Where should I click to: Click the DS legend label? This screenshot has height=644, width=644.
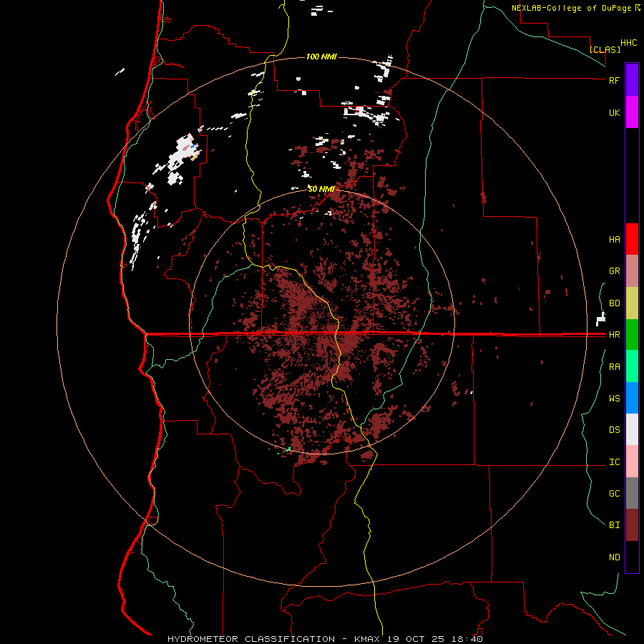click(x=614, y=430)
